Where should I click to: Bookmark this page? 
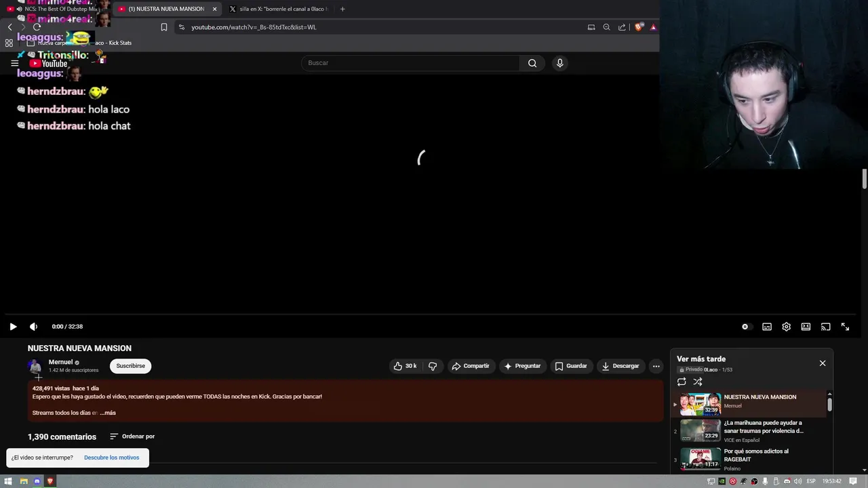coord(164,27)
